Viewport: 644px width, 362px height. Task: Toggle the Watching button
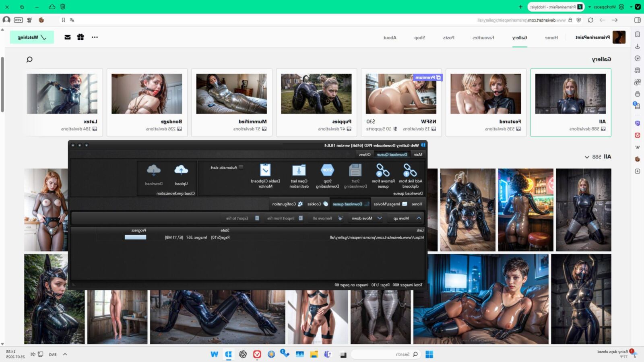click(32, 37)
